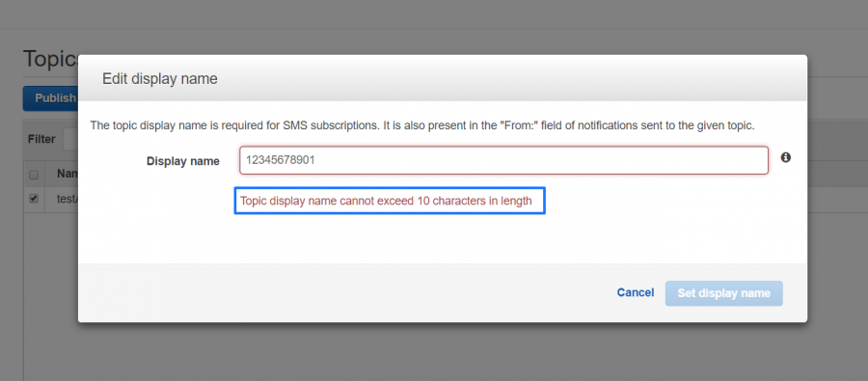Click the Edit display name dialog title

160,79
